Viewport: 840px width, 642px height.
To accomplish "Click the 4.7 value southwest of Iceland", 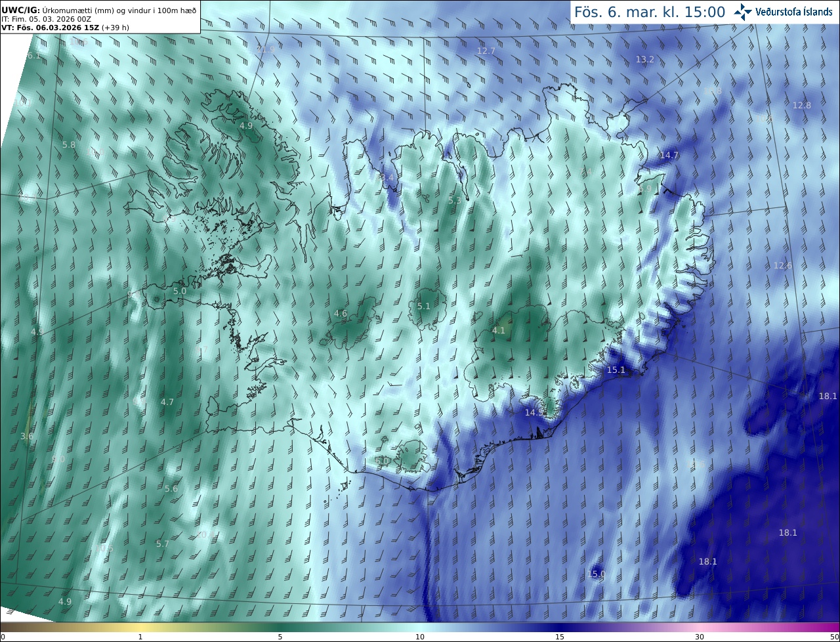I will pos(167,402).
